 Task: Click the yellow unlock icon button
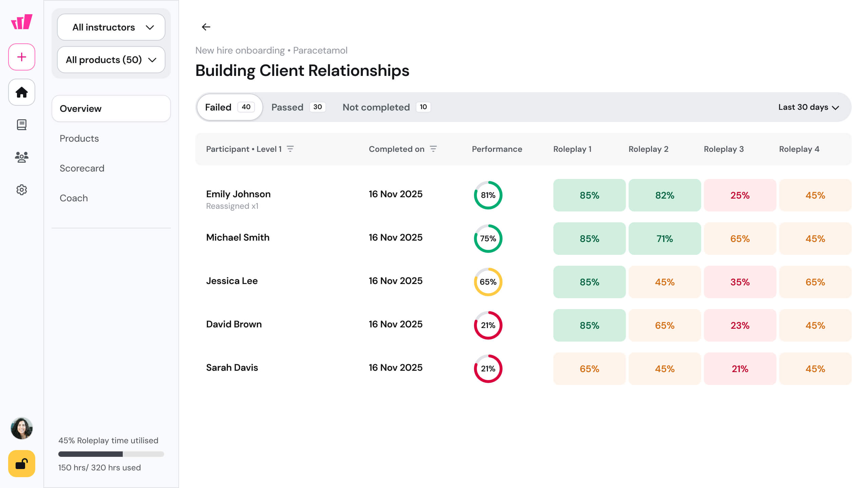[22, 464]
